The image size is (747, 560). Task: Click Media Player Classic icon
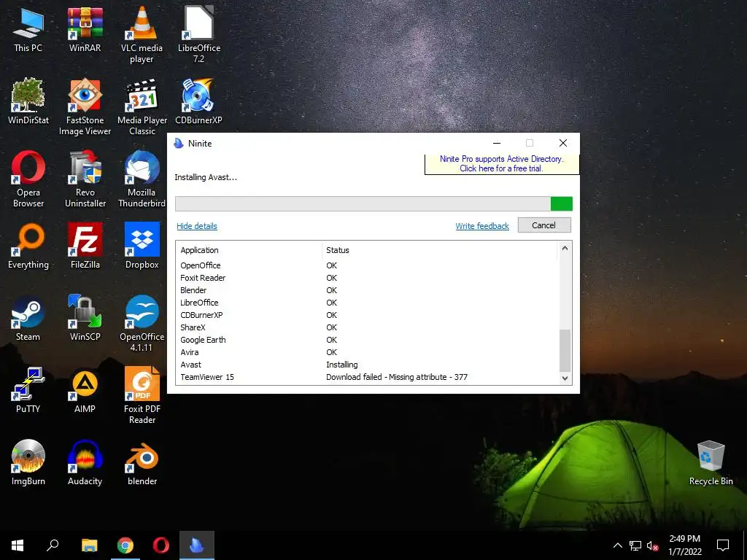(x=142, y=107)
